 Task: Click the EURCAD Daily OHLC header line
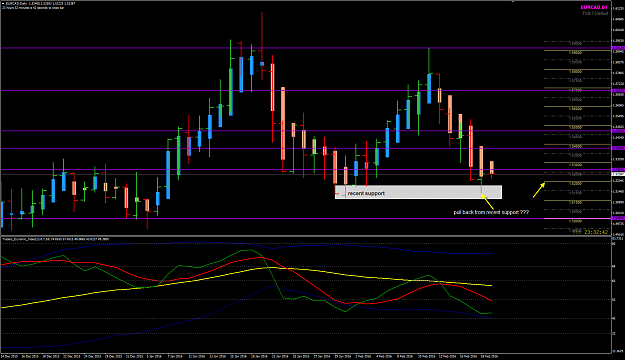40,3
